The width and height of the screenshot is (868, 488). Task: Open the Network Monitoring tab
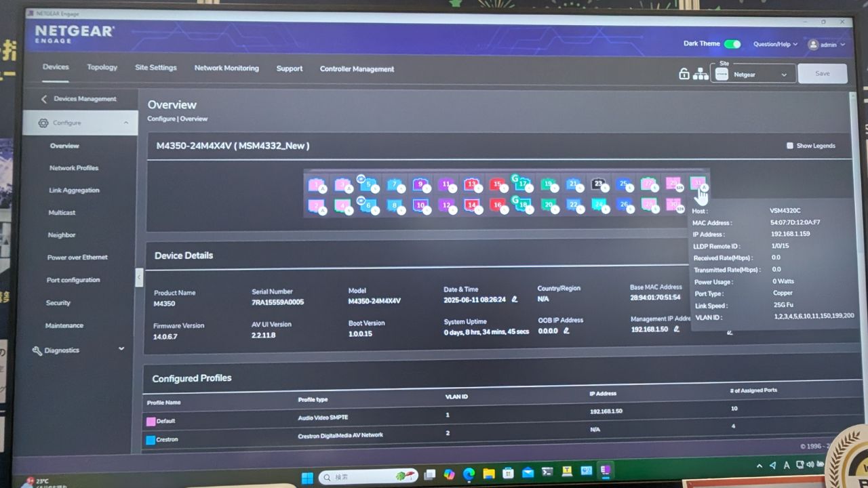(x=226, y=68)
